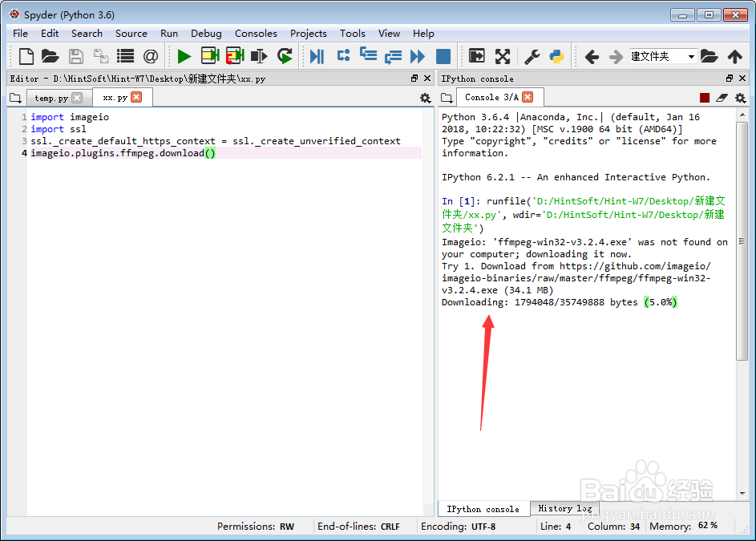
Task: Step out of function (return) icon
Action: [x=393, y=57]
